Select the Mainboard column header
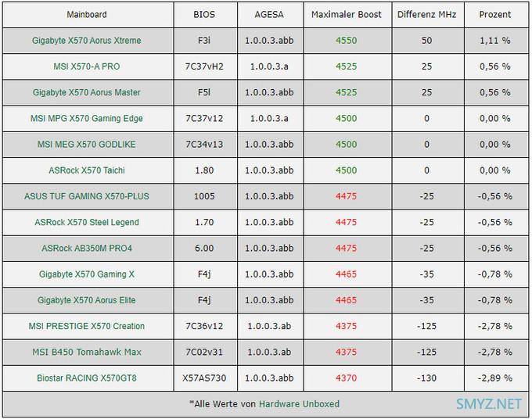Image resolution: width=532 pixels, height=419 pixels. click(x=87, y=15)
